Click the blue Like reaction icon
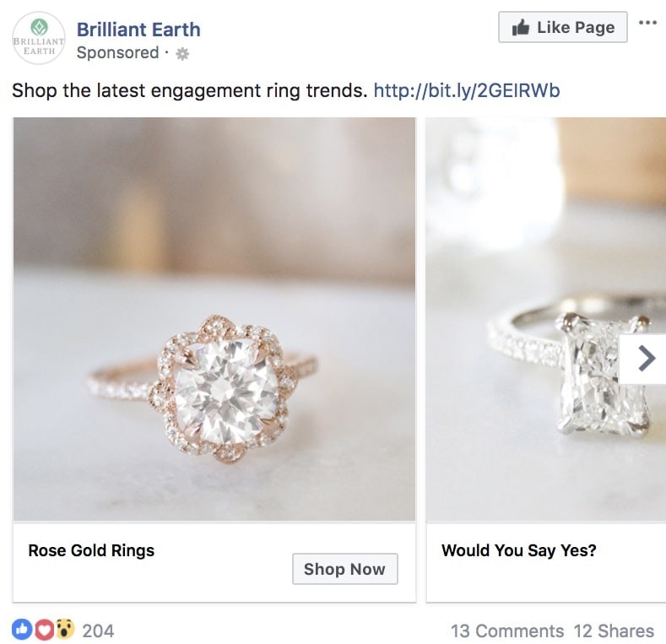The height and width of the screenshot is (644, 666). tap(22, 630)
